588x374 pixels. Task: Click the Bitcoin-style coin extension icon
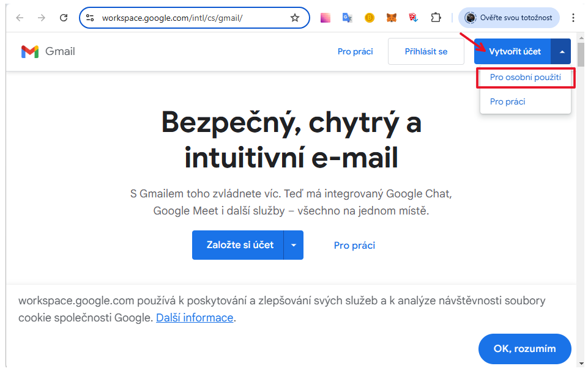(x=369, y=18)
